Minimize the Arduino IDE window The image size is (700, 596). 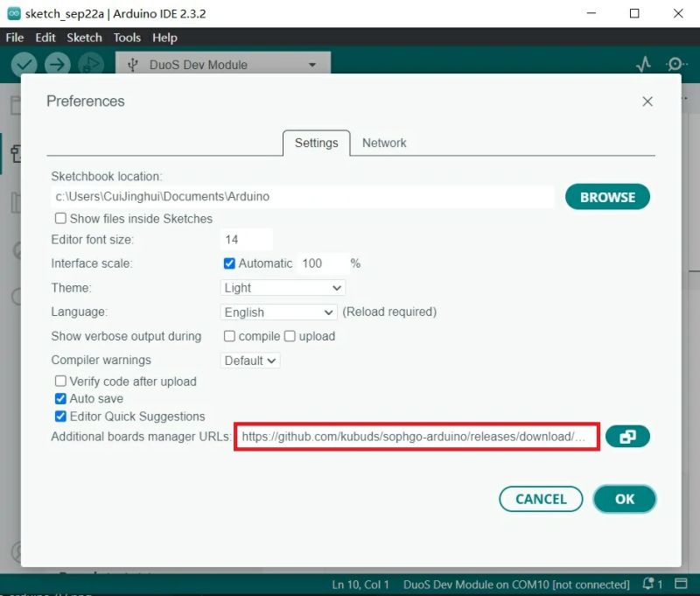591,13
